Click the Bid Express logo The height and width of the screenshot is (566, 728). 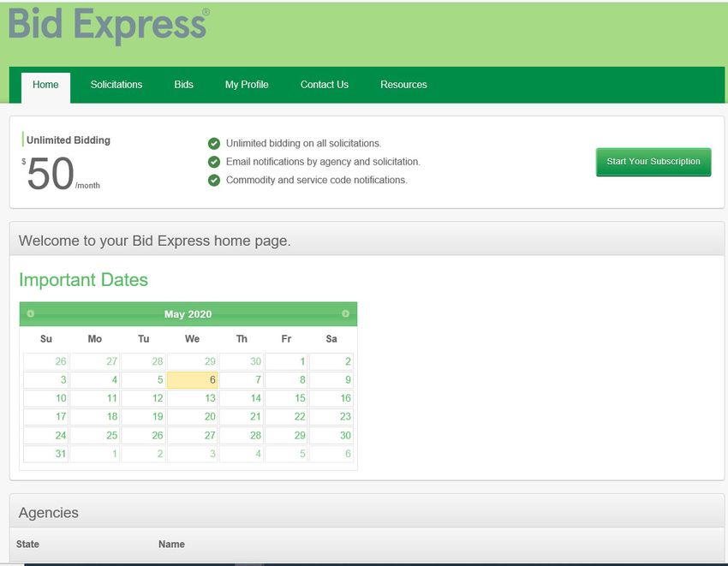pos(109,25)
